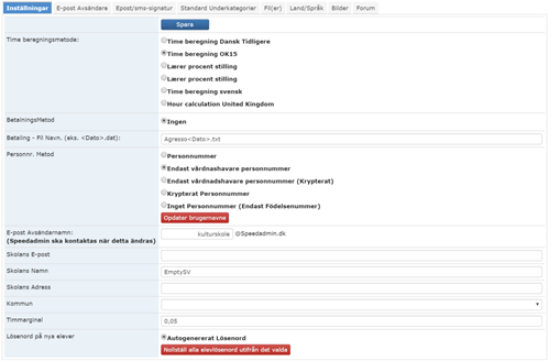Image resolution: width=553 pixels, height=364 pixels.
Task: Go to Standard Underkategorier tab
Action: (218, 8)
